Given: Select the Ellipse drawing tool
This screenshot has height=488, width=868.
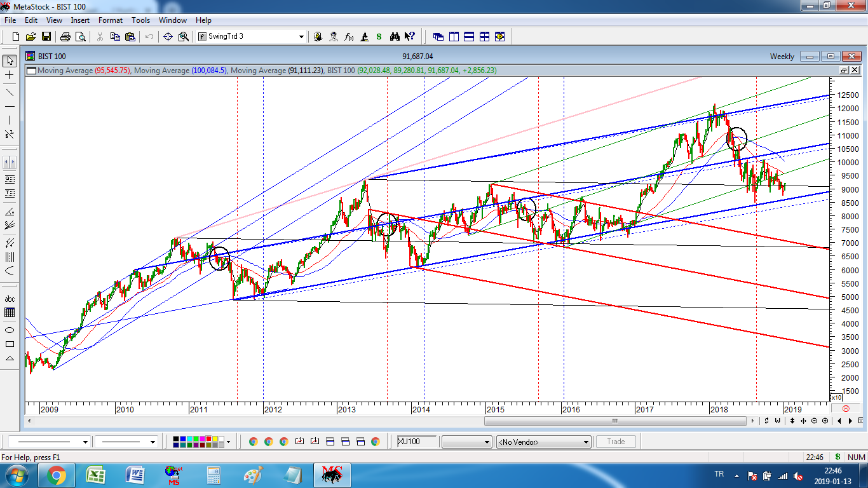Looking at the screenshot, I should click(10, 330).
